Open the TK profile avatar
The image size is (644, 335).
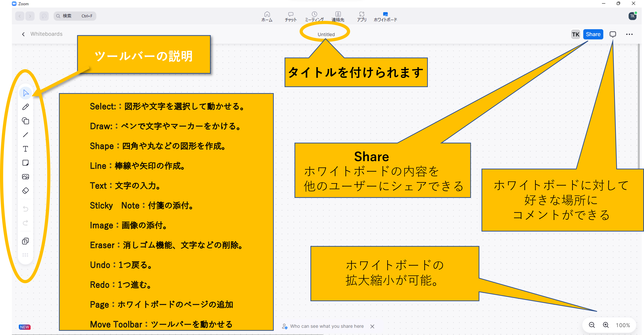(633, 16)
